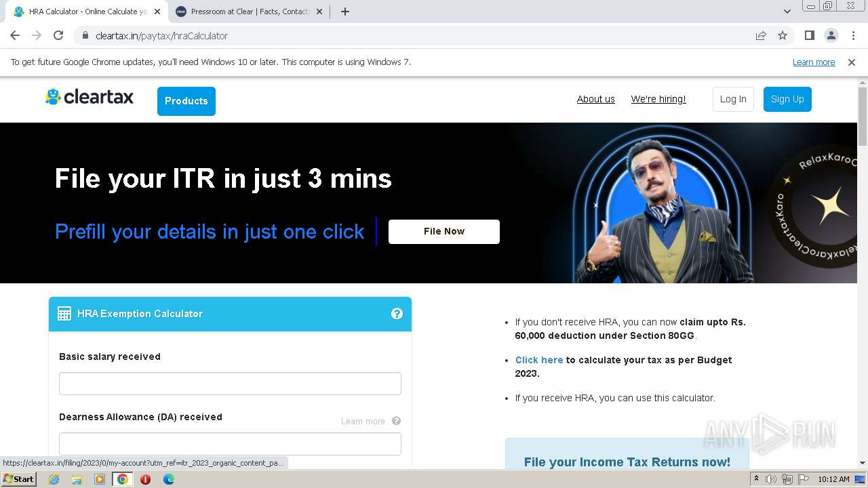Open the About us link

tap(596, 99)
